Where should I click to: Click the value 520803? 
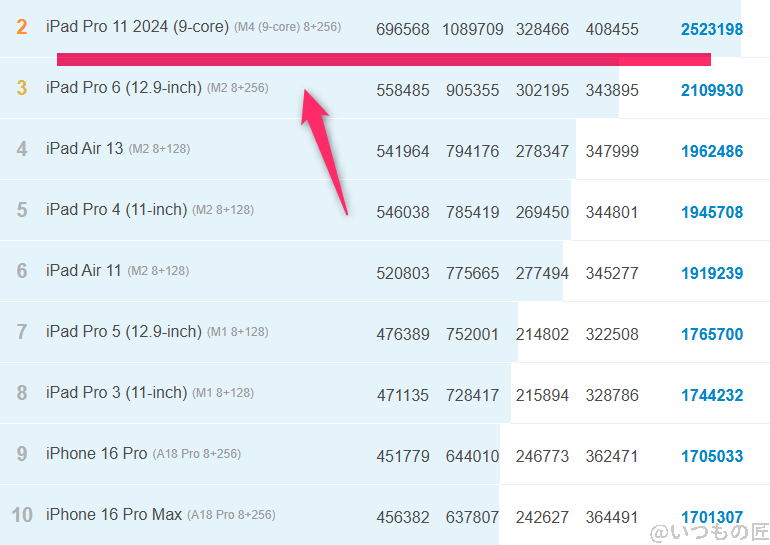point(403,273)
